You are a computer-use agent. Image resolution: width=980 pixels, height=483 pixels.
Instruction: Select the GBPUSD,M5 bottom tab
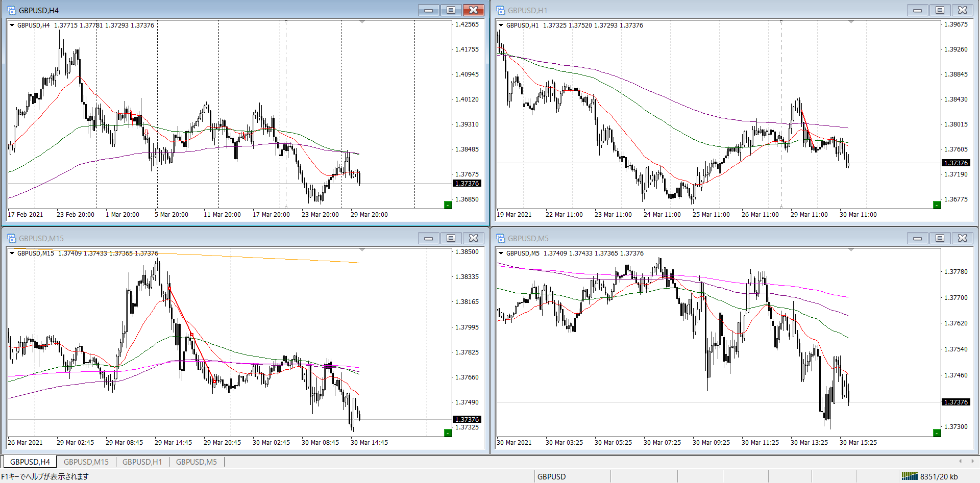coord(196,462)
